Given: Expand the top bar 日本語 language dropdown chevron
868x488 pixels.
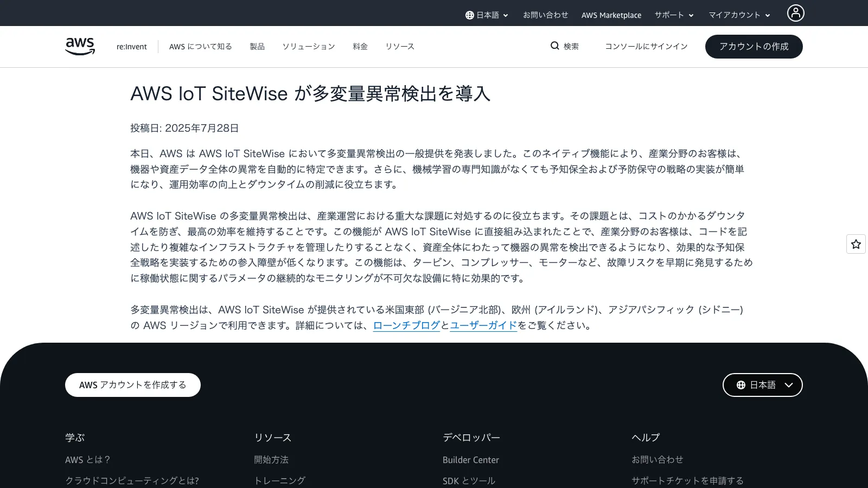Looking at the screenshot, I should [506, 16].
